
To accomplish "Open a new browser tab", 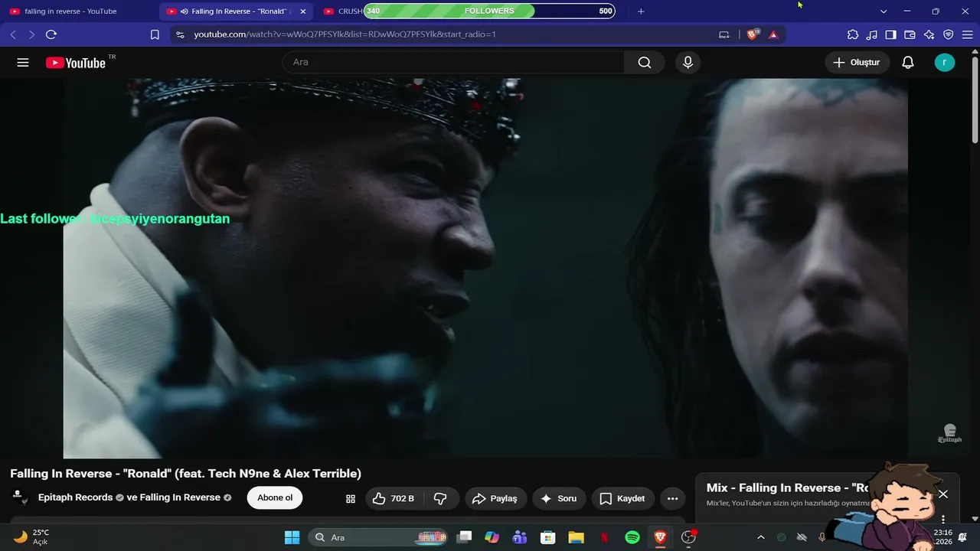I will (641, 11).
